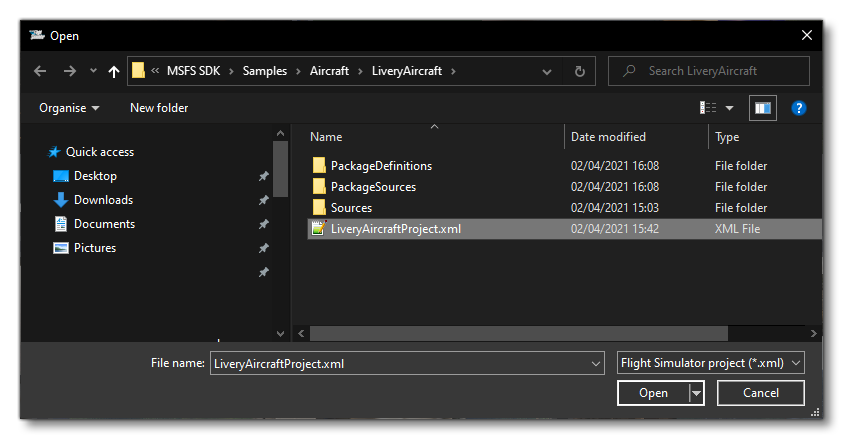Expand the recent locations dropdown arrow
The height and width of the screenshot is (439, 843).
point(93,71)
